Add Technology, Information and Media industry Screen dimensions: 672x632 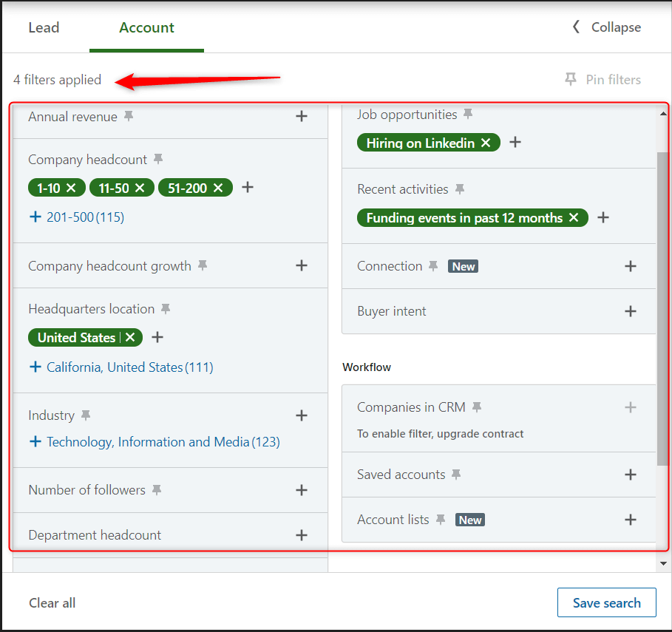tap(155, 441)
